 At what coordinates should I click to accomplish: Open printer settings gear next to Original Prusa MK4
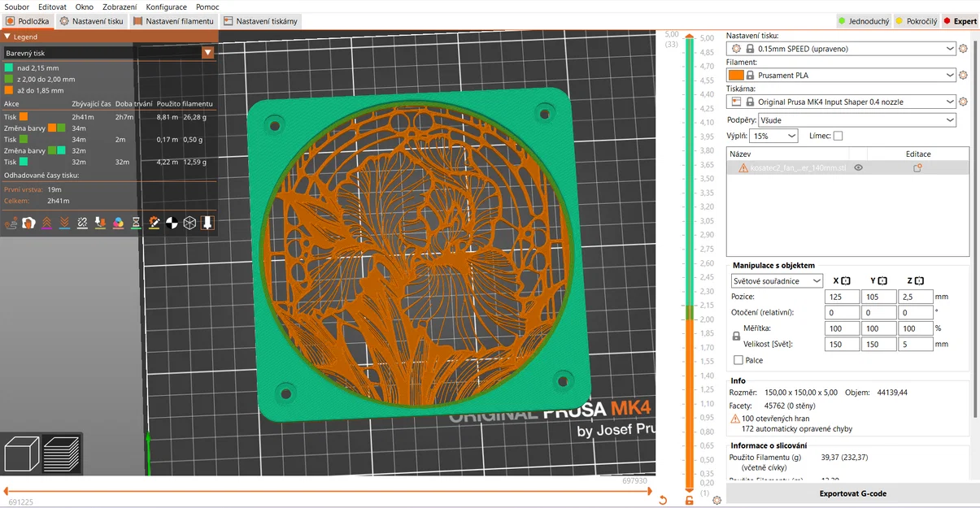[x=964, y=102]
